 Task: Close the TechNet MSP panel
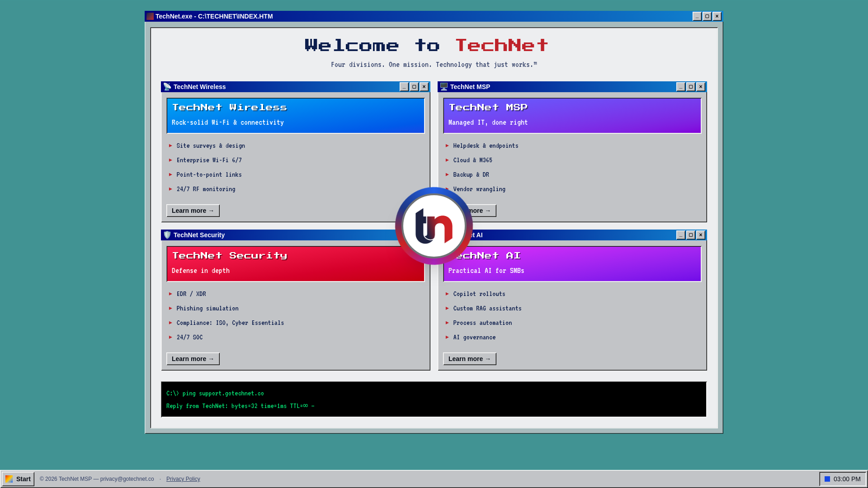(x=701, y=87)
